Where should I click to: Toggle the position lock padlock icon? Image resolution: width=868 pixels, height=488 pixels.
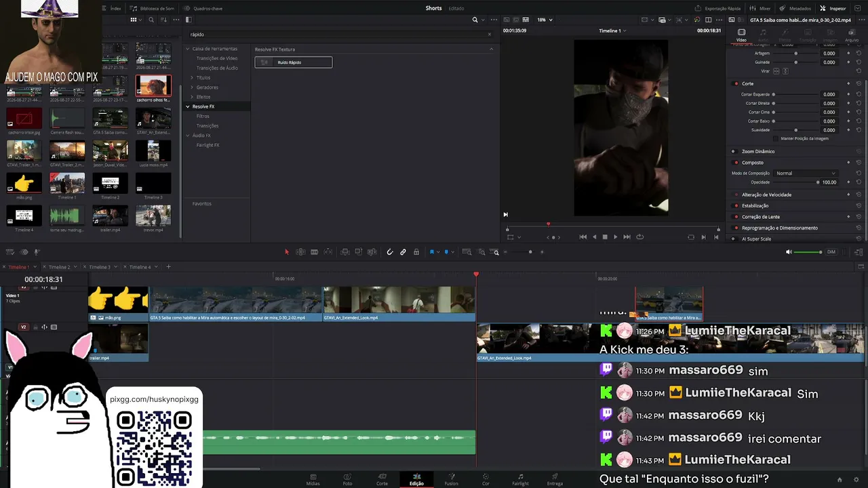(x=416, y=252)
